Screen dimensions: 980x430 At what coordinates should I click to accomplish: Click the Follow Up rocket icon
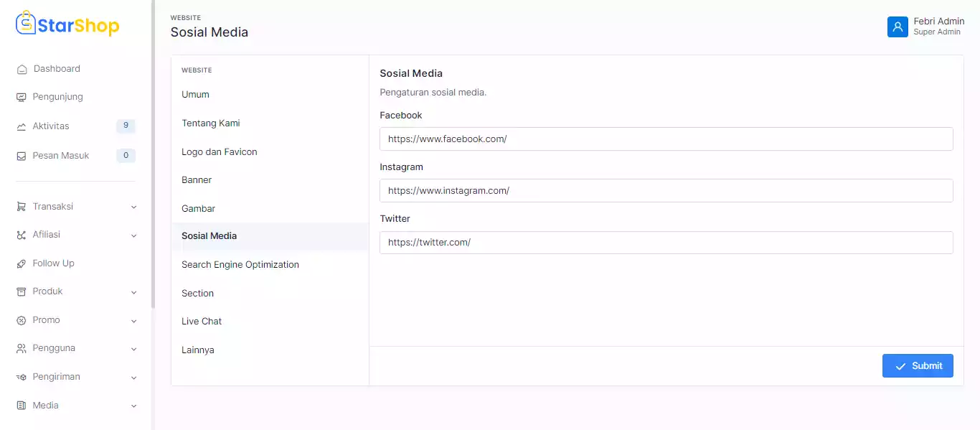pyautogui.click(x=22, y=264)
